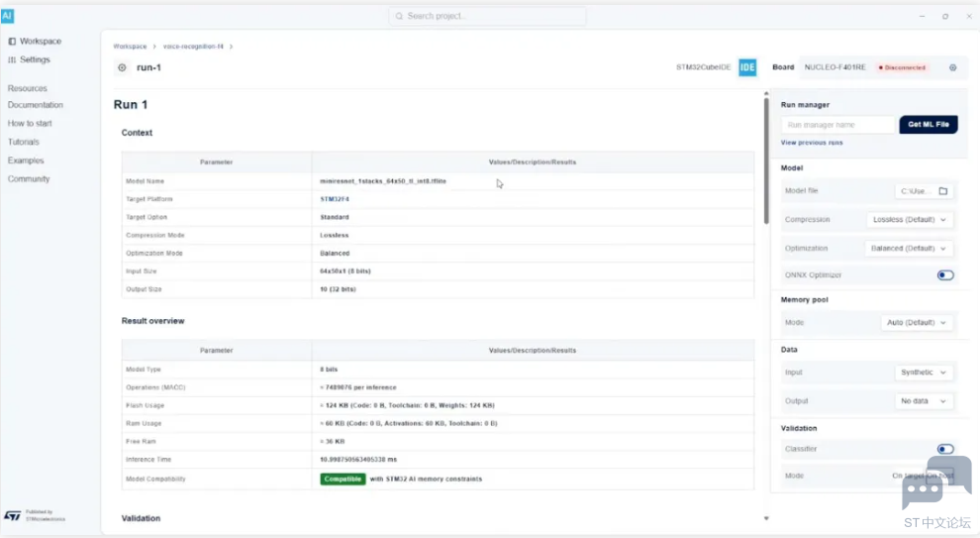Click the run-1 gear icon

tap(122, 67)
